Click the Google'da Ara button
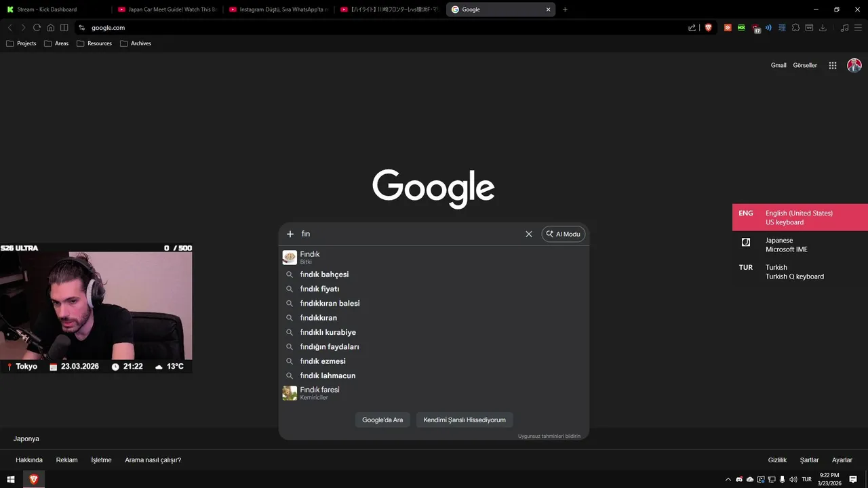 pos(382,420)
